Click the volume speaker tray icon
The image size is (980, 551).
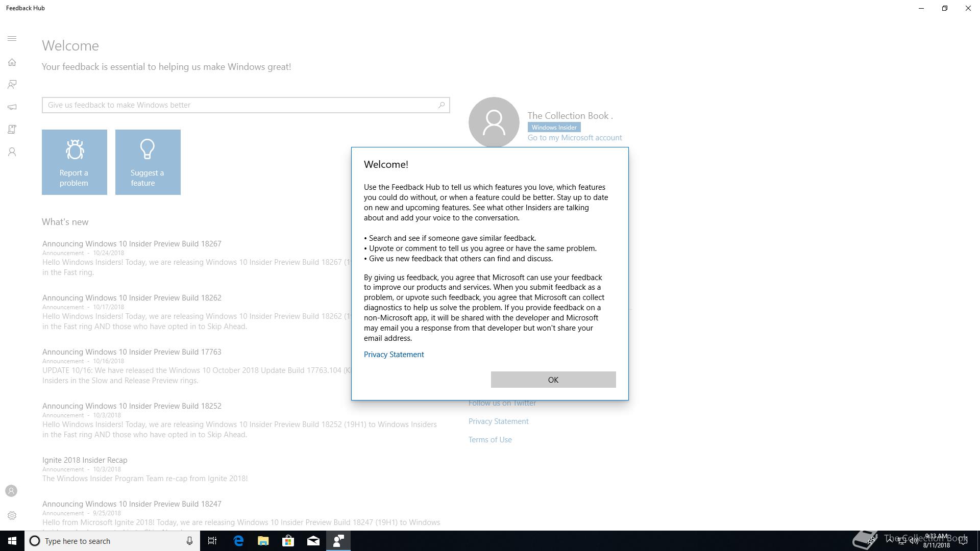coord(914,541)
